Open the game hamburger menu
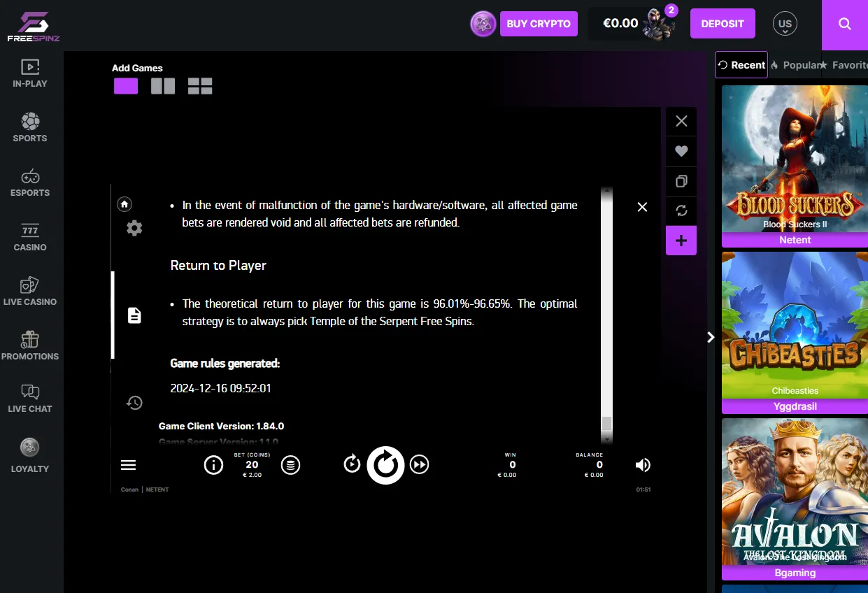This screenshot has width=868, height=593. click(x=129, y=465)
